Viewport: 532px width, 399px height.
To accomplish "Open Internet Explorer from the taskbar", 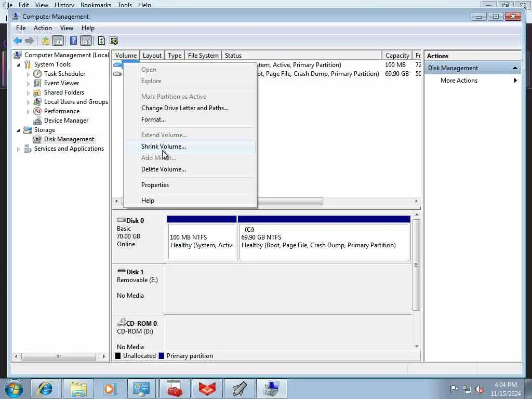I will coord(45,389).
